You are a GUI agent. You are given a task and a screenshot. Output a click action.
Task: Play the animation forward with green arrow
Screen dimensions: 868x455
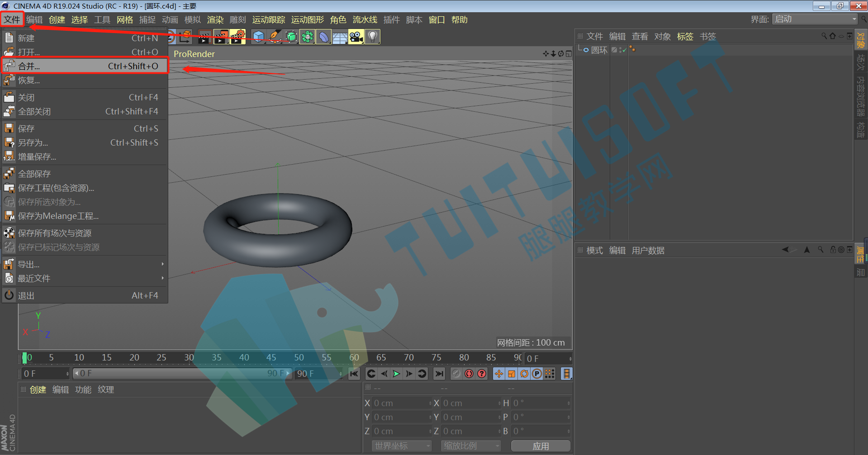coord(397,374)
